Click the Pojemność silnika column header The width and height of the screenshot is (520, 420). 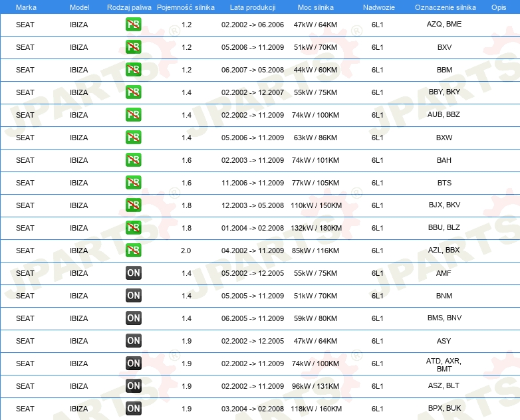186,7
